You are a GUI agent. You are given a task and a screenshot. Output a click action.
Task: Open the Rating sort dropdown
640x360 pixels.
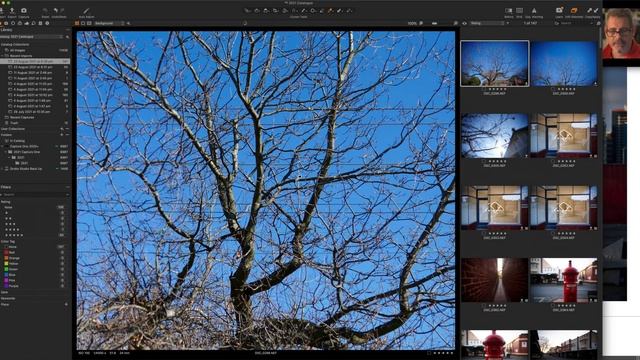(x=487, y=23)
